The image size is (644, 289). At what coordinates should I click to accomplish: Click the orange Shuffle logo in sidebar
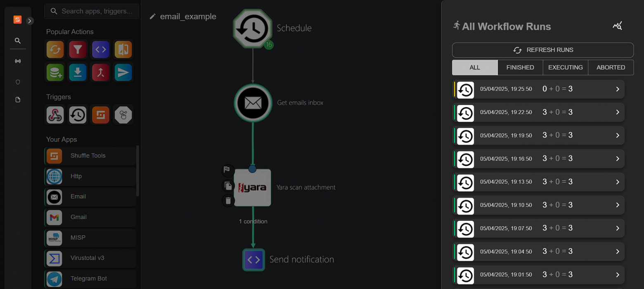click(17, 19)
